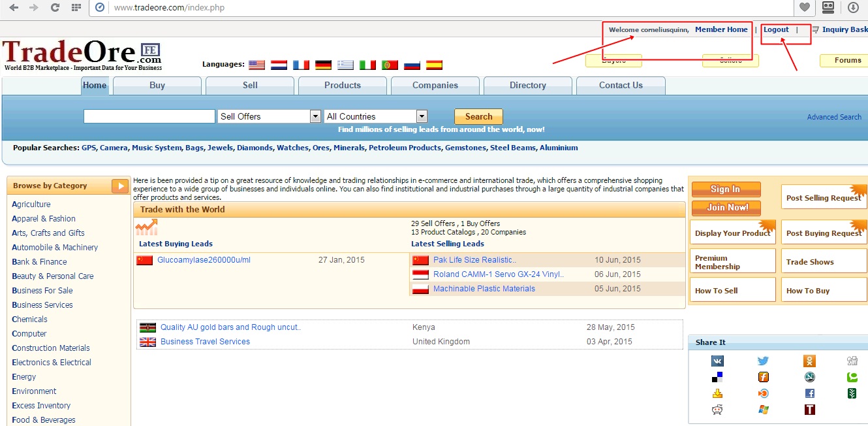Share via the Windows logo icon
868x426 pixels.
pyautogui.click(x=763, y=410)
